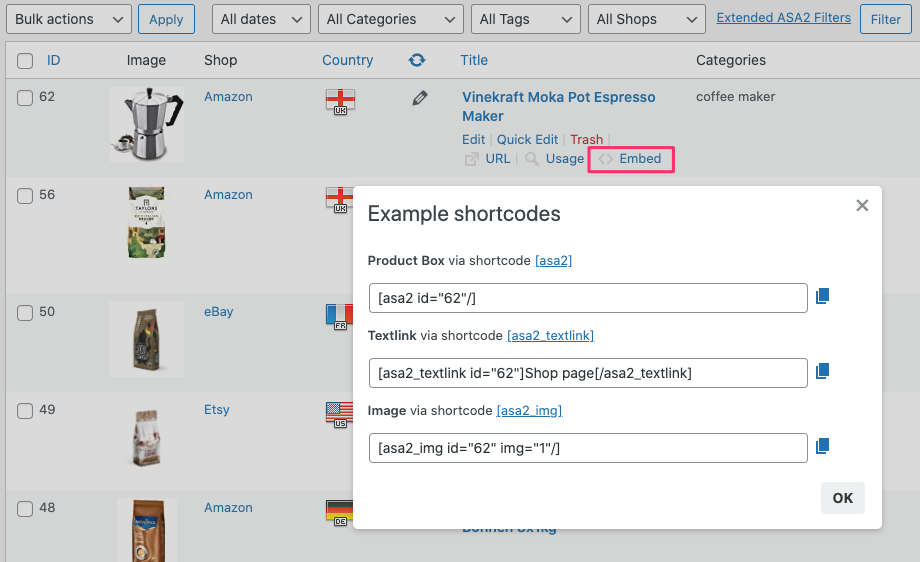Copy the Textlink shortcode to clipboard

coord(822,371)
